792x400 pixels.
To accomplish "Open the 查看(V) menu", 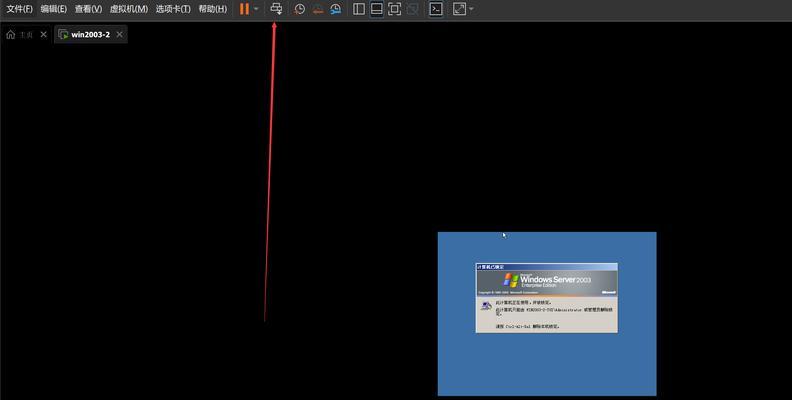I will tap(88, 9).
